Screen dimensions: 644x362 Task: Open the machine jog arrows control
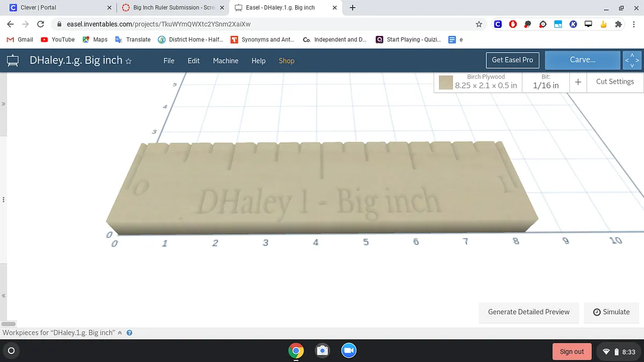[632, 60]
